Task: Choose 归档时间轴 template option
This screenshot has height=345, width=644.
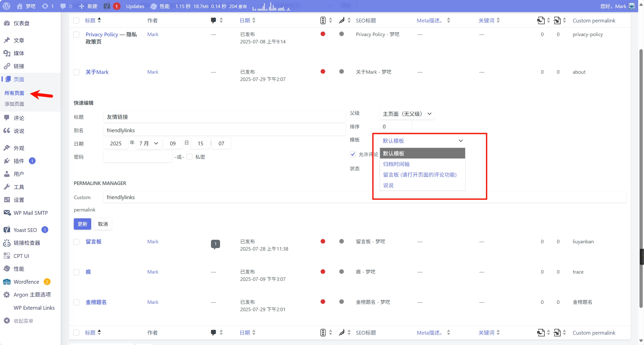Action: [422, 164]
